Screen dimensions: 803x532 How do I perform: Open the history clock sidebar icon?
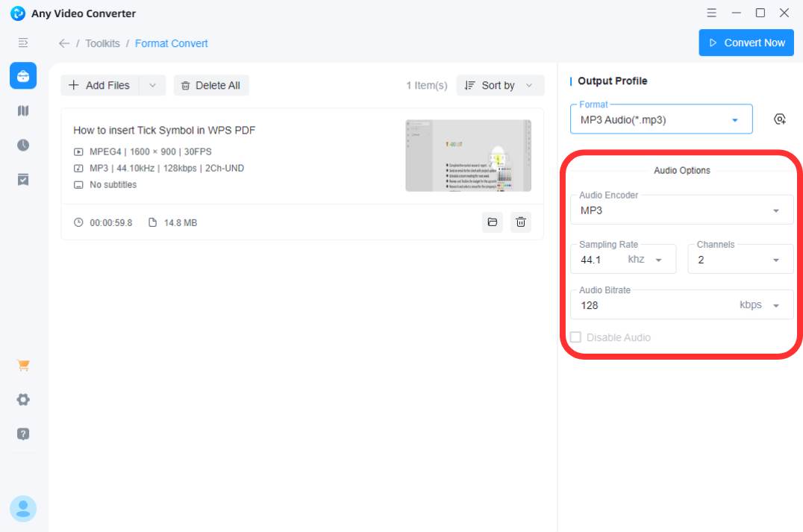point(23,145)
